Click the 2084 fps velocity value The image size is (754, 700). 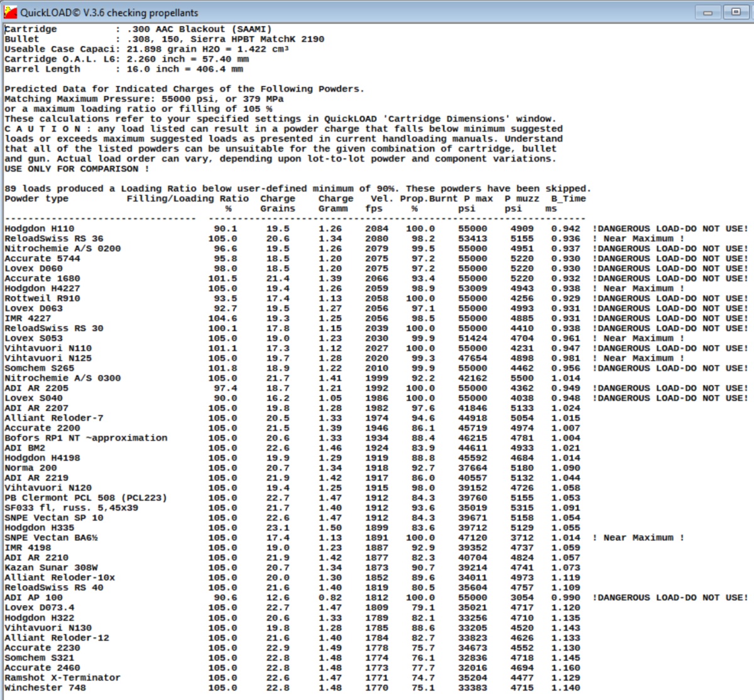pyautogui.click(x=376, y=229)
